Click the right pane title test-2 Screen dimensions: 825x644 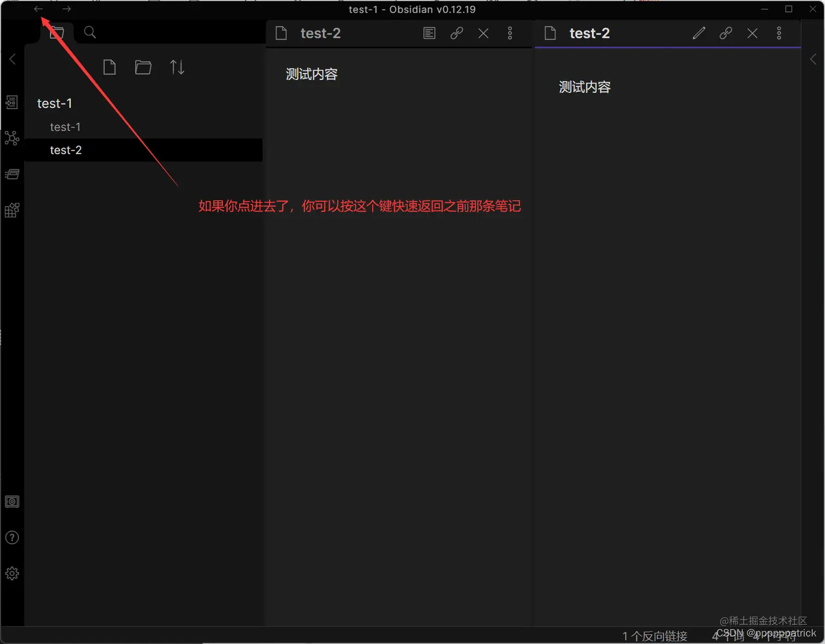pyautogui.click(x=590, y=33)
